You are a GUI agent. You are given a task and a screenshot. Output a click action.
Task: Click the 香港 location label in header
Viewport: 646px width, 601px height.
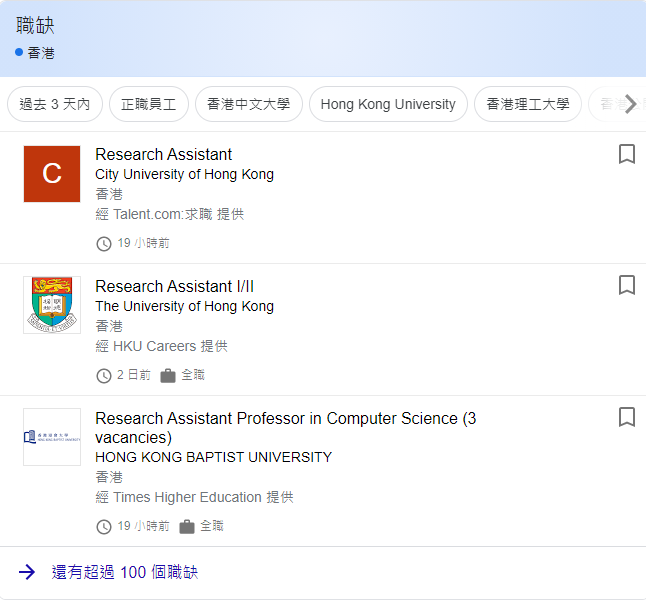pos(41,53)
